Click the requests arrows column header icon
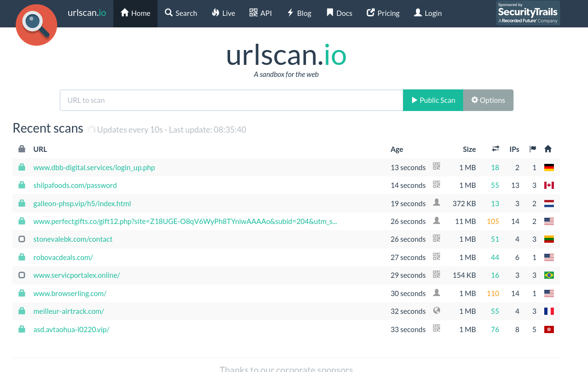 coord(496,149)
